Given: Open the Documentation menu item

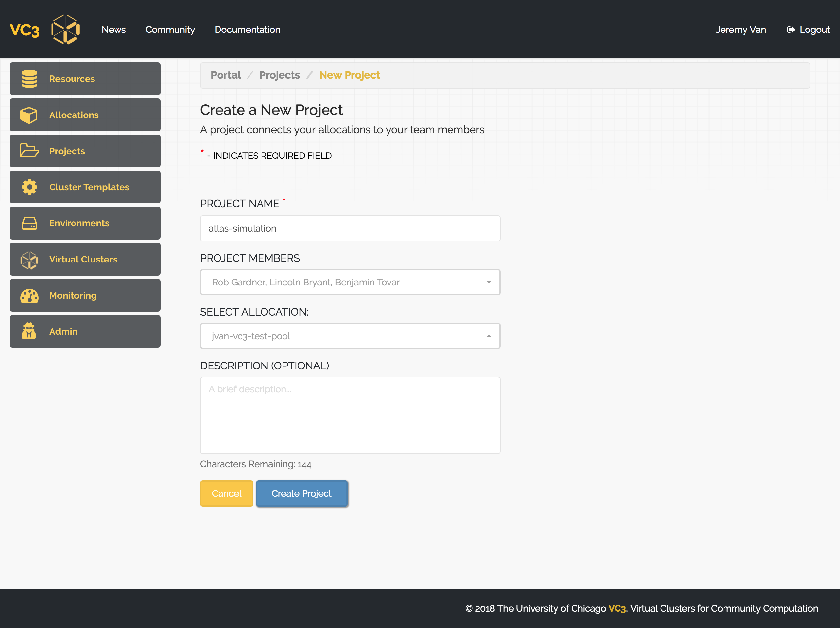Looking at the screenshot, I should coord(247,29).
